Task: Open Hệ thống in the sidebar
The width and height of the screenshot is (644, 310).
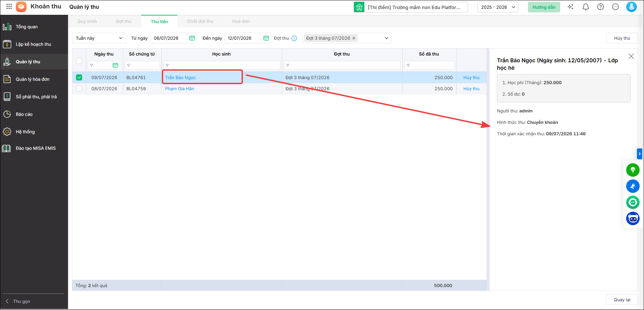Action: click(x=34, y=132)
